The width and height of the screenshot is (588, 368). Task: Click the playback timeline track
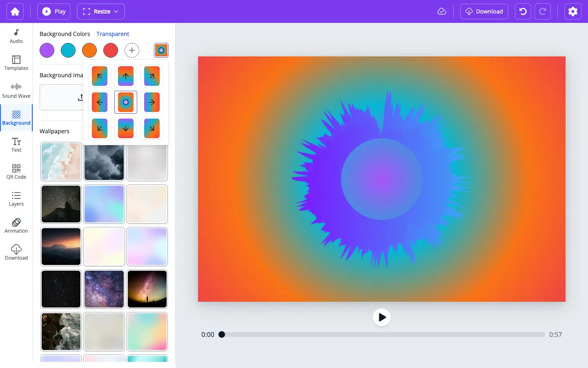383,334
